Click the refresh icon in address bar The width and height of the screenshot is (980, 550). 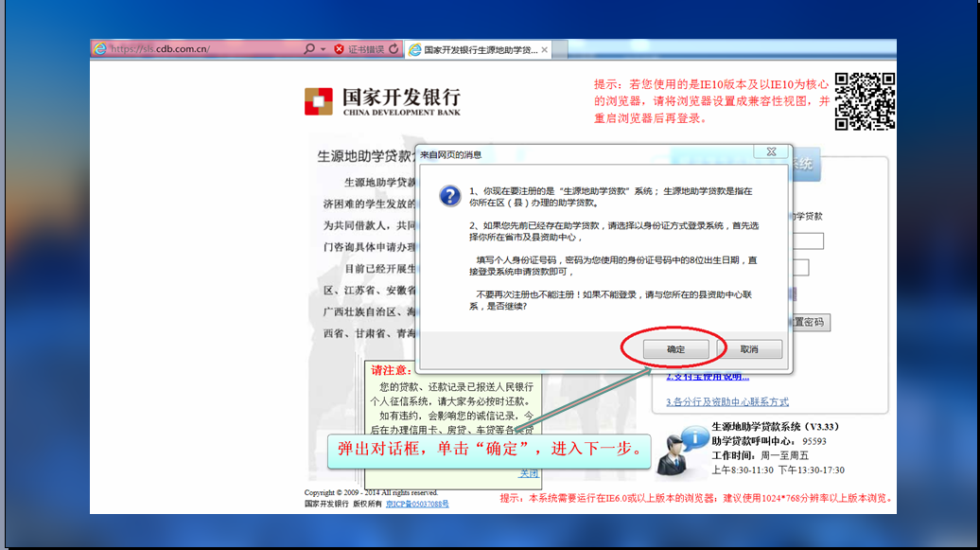394,49
